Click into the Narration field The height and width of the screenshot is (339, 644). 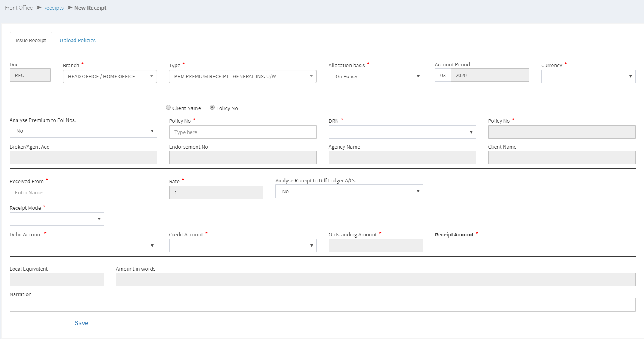click(x=322, y=305)
